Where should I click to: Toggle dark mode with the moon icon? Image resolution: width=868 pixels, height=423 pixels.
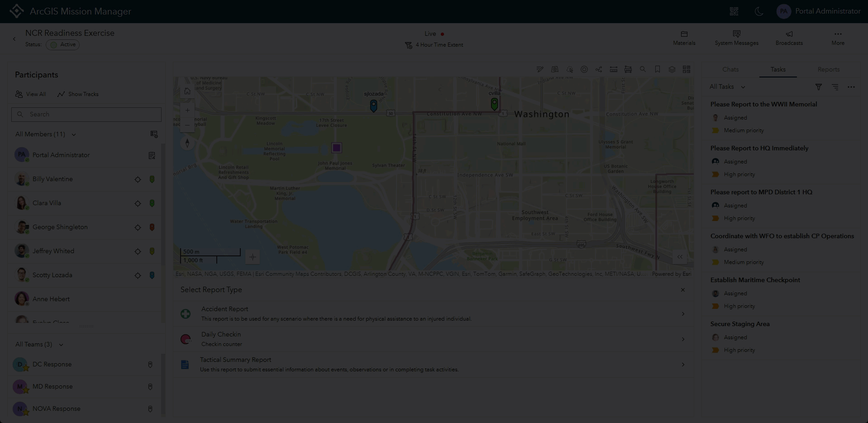pyautogui.click(x=759, y=11)
